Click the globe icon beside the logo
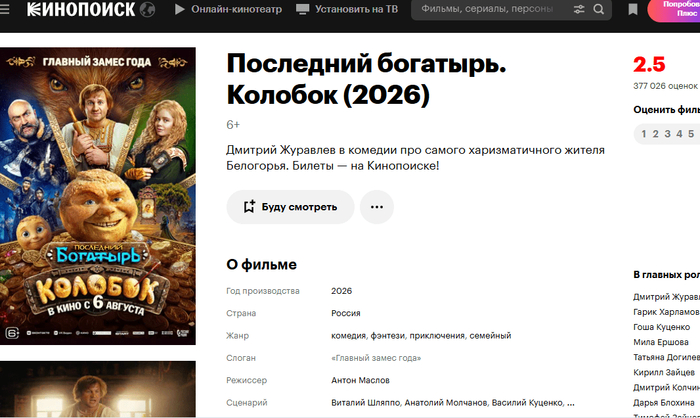700x418 pixels. [x=147, y=9]
